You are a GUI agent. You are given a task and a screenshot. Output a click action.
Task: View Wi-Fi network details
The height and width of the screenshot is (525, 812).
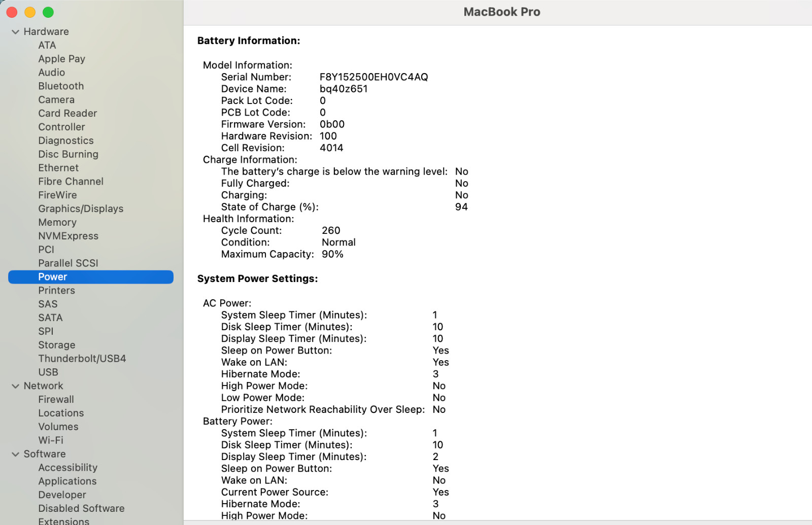pos(51,440)
